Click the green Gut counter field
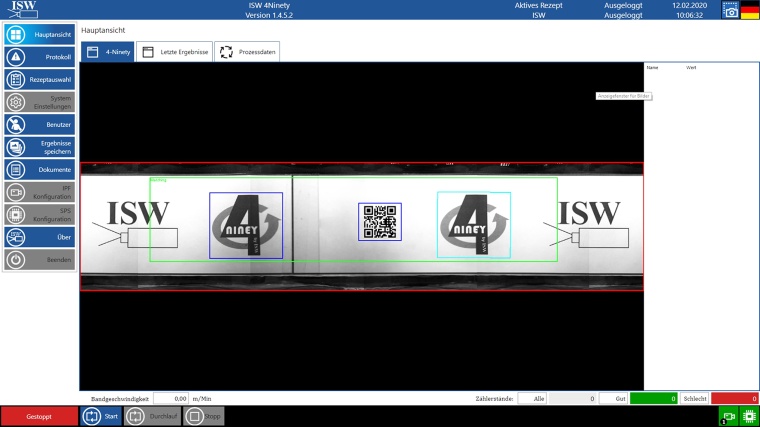Screen dimensions: 760x427 (x=653, y=398)
